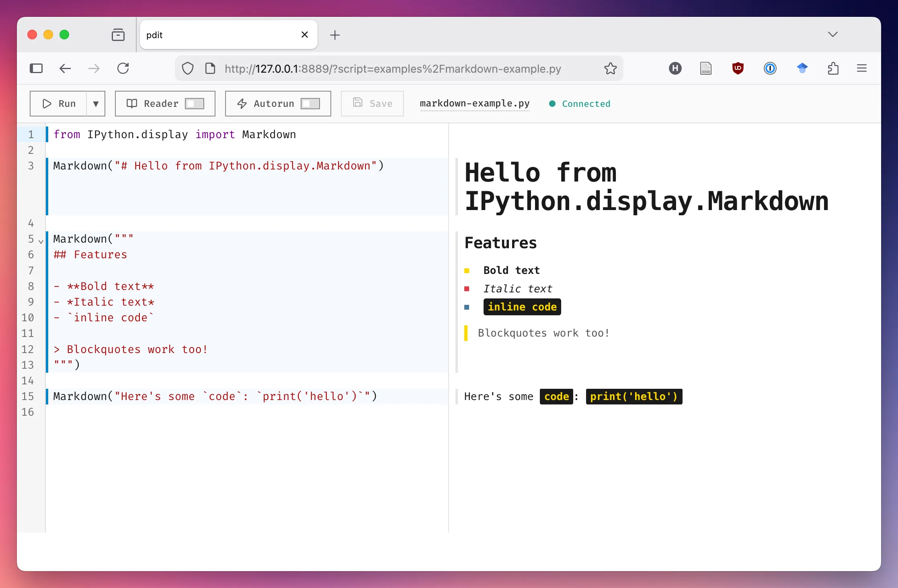
Task: Enable the Reader toggle switch
Action: [x=195, y=103]
